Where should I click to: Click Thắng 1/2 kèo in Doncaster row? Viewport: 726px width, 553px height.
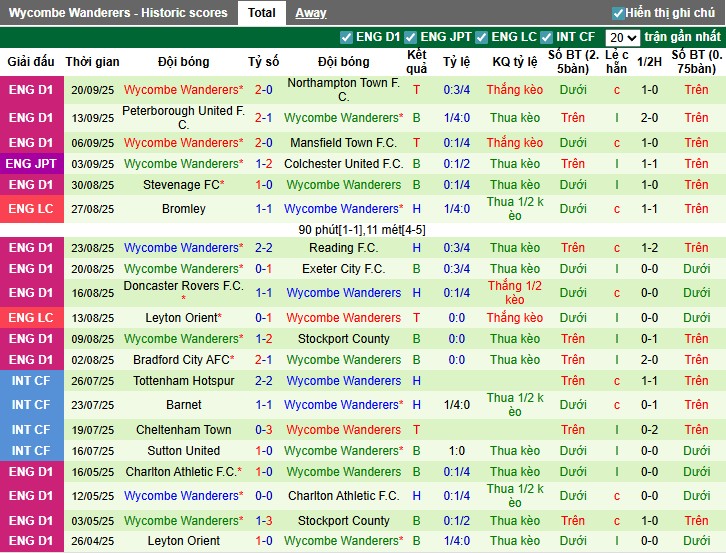[515, 293]
